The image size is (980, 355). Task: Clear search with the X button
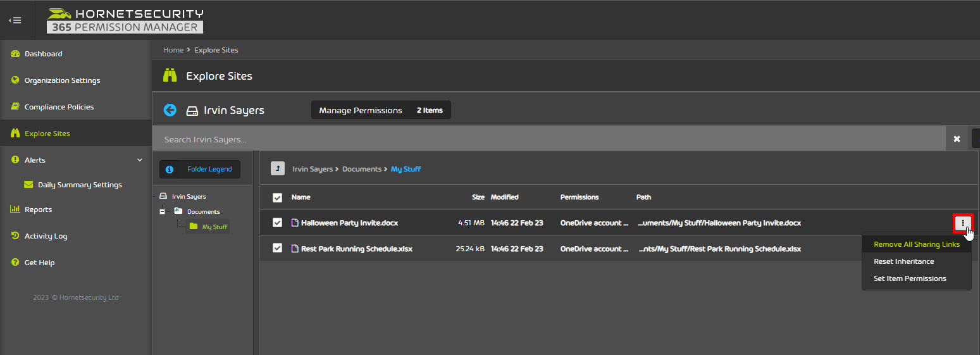point(957,139)
